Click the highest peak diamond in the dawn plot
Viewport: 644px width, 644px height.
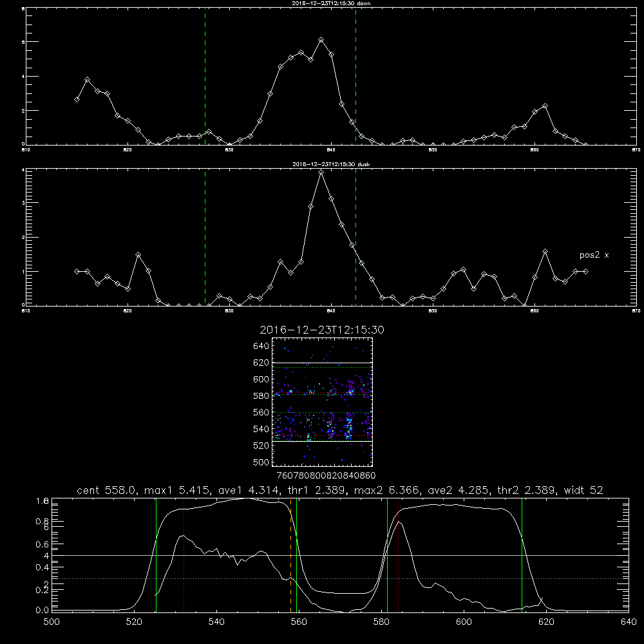(321, 40)
